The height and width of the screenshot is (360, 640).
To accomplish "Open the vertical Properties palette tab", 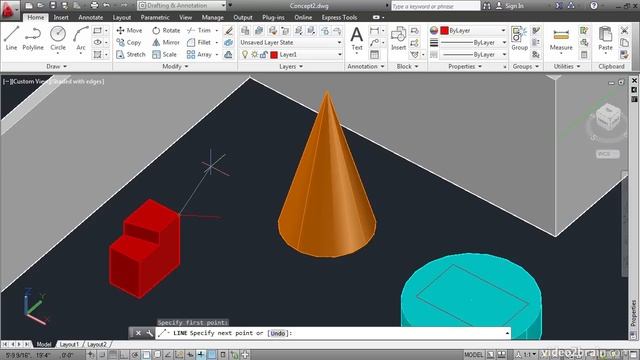I will click(x=633, y=313).
